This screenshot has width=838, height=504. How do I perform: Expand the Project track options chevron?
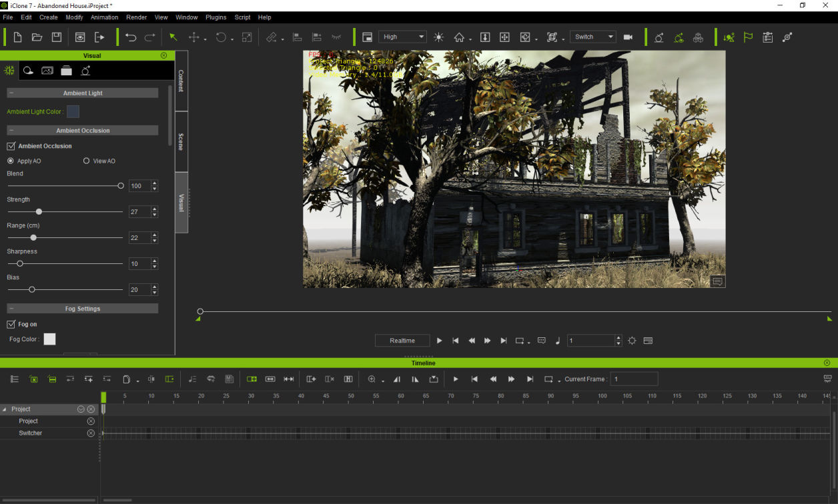81,409
